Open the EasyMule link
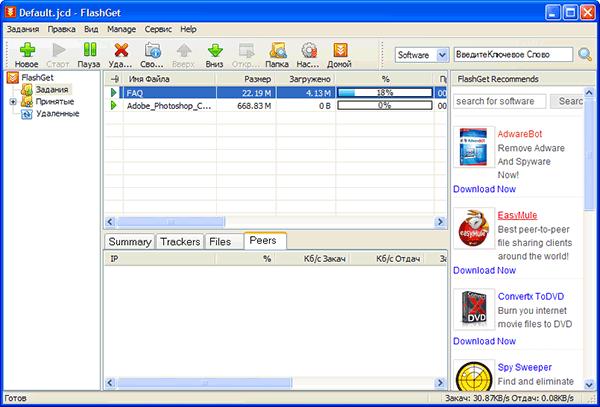 coord(517,215)
